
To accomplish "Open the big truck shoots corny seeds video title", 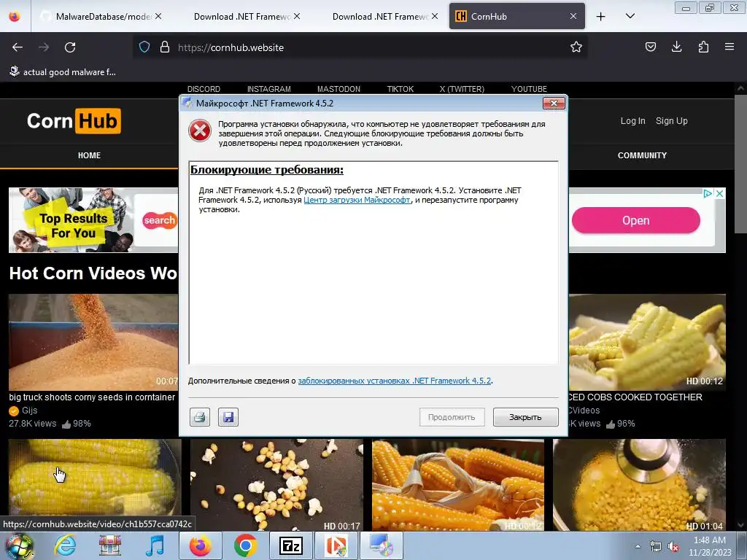I will pos(92,397).
